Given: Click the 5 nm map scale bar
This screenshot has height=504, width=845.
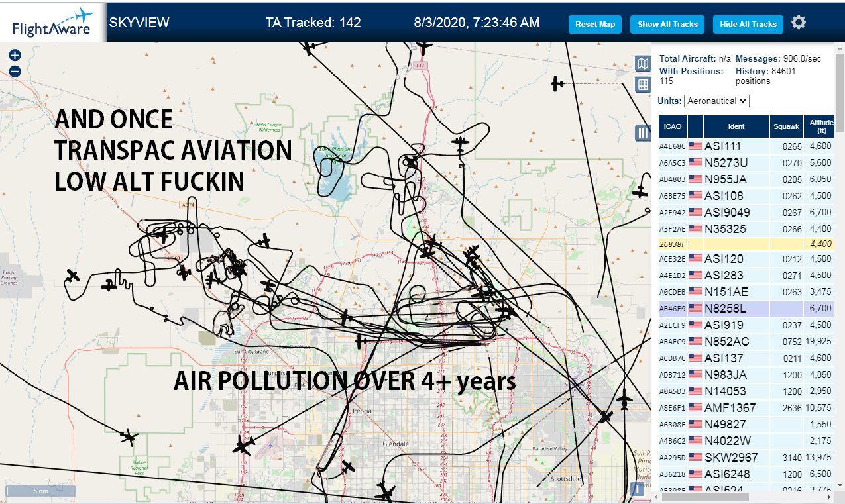Looking at the screenshot, I should [x=40, y=491].
